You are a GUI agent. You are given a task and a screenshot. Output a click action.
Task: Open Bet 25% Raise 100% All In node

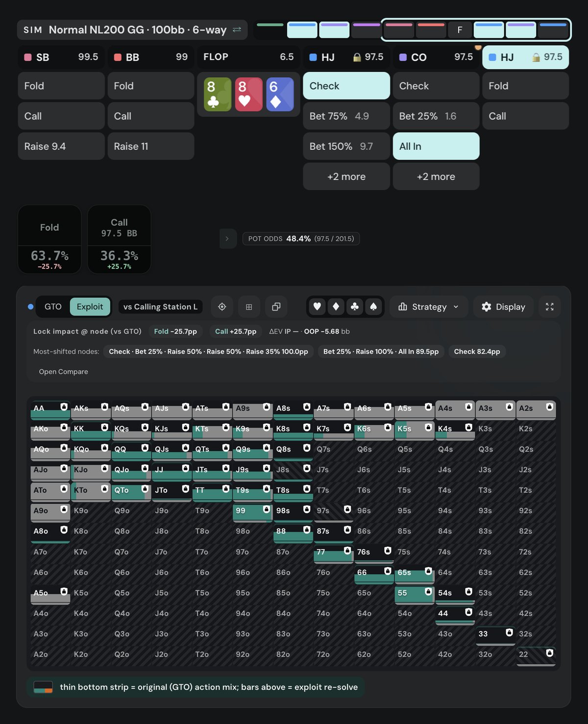(x=381, y=351)
